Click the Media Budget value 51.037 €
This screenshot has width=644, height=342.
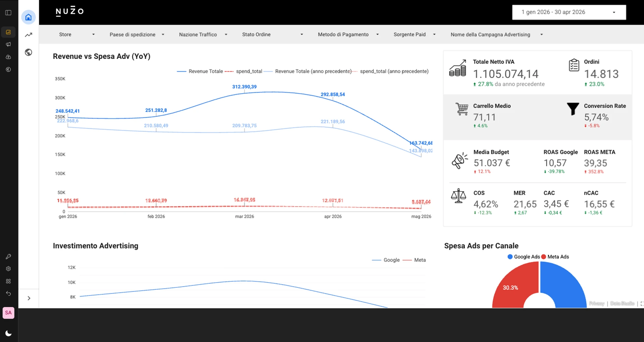tap(492, 163)
